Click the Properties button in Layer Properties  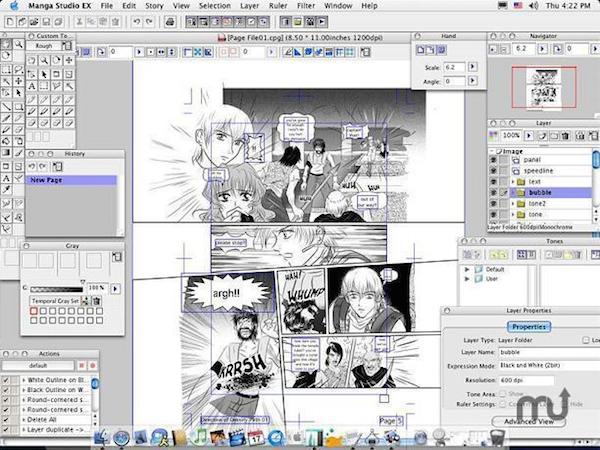coord(529,326)
